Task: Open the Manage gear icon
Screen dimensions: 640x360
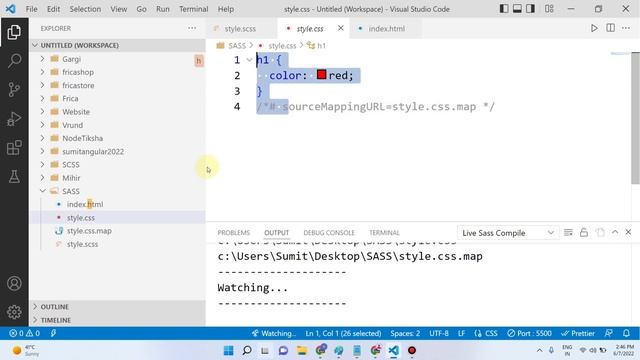Action: (x=14, y=312)
